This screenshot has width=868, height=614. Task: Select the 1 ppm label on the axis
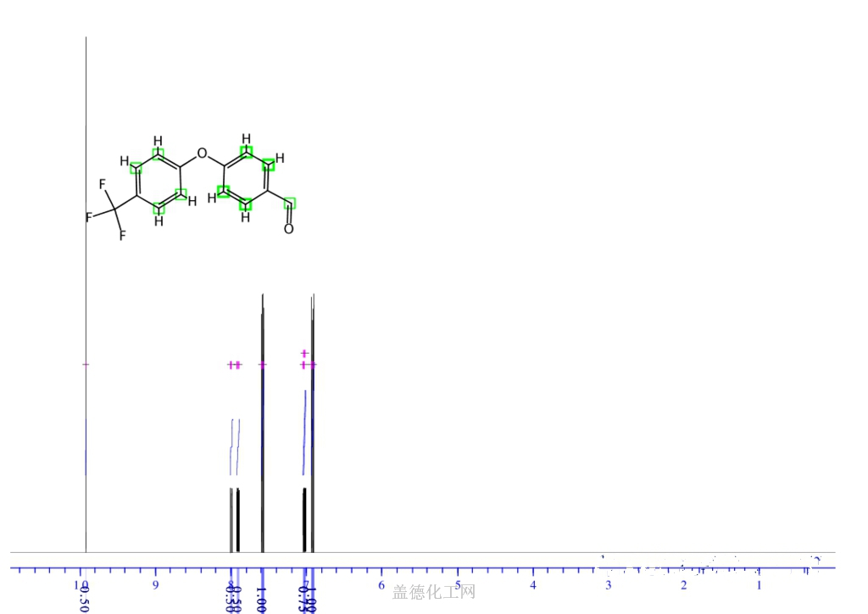[759, 585]
